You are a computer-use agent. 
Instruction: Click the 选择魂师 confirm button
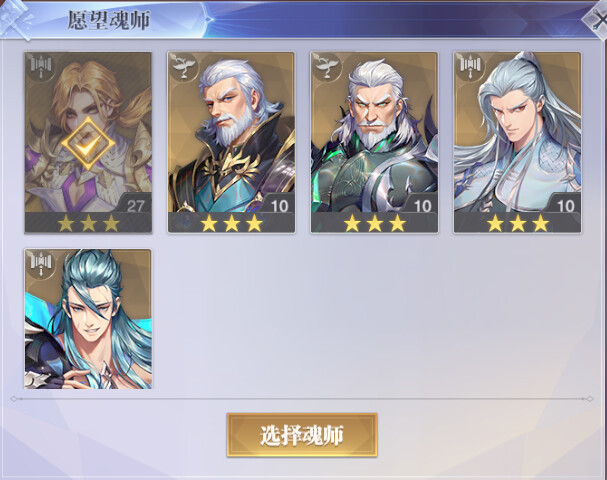pyautogui.click(x=302, y=435)
